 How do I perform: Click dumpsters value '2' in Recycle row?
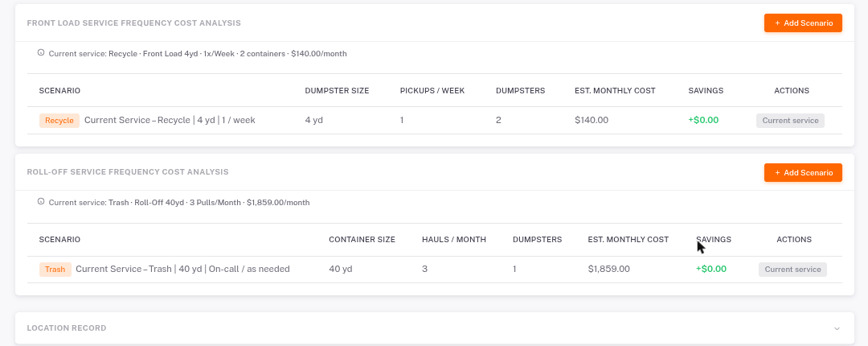coord(499,120)
